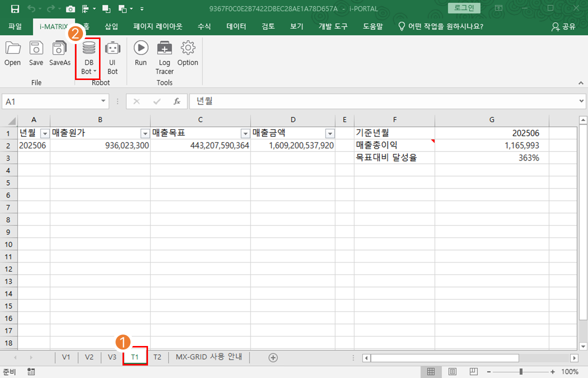Open a file with the Open icon
This screenshot has height=378, width=588.
tap(12, 53)
